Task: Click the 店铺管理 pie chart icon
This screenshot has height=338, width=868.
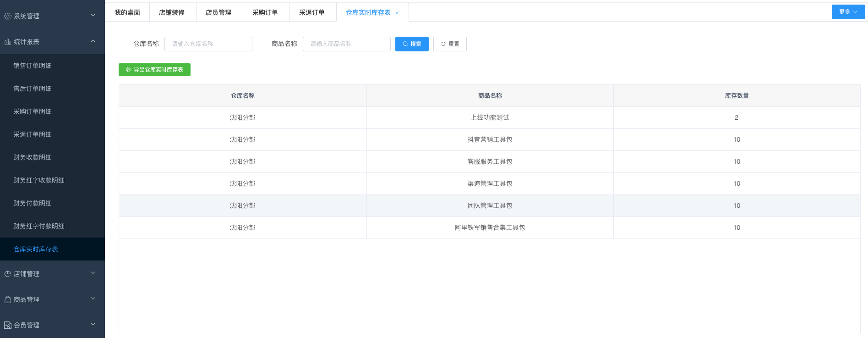Action: 8,274
